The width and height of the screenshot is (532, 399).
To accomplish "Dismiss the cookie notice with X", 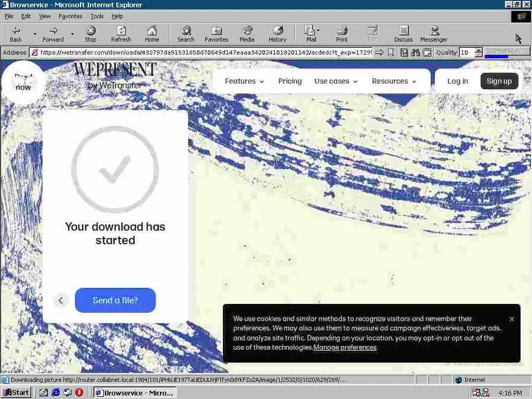I will coord(512,319).
